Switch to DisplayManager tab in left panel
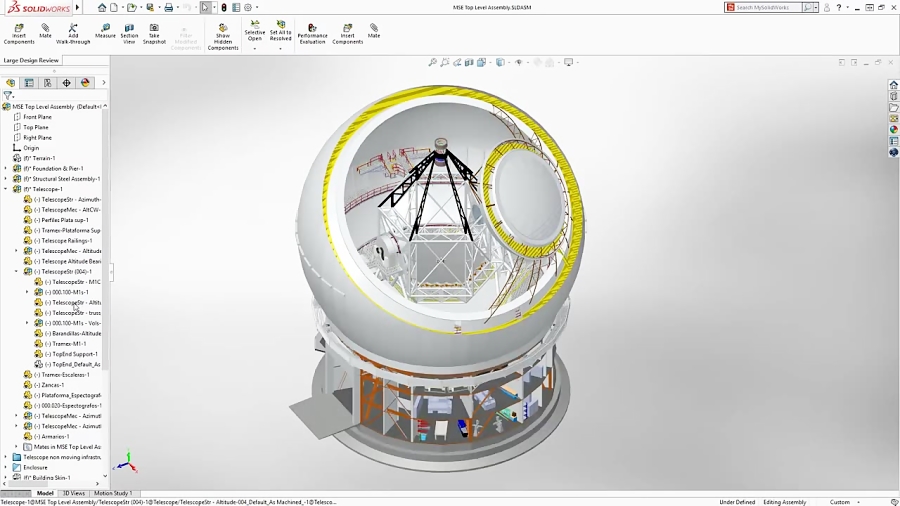The image size is (900, 506). click(85, 83)
